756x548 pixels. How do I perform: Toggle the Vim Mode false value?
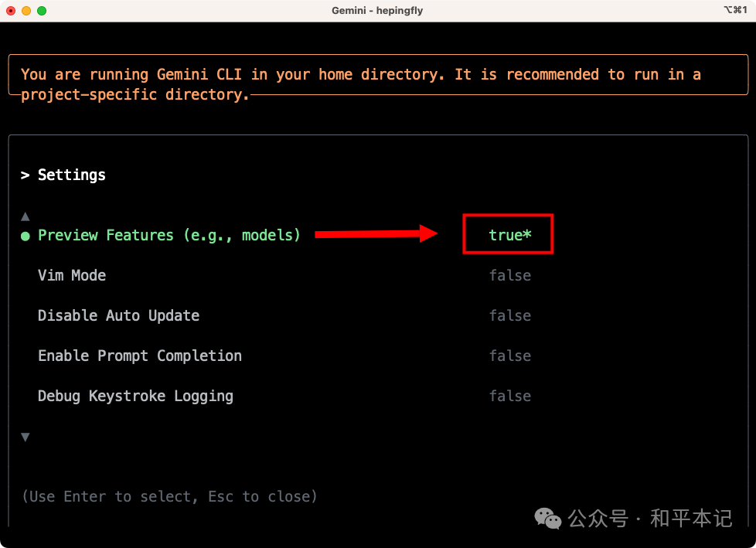tap(509, 275)
